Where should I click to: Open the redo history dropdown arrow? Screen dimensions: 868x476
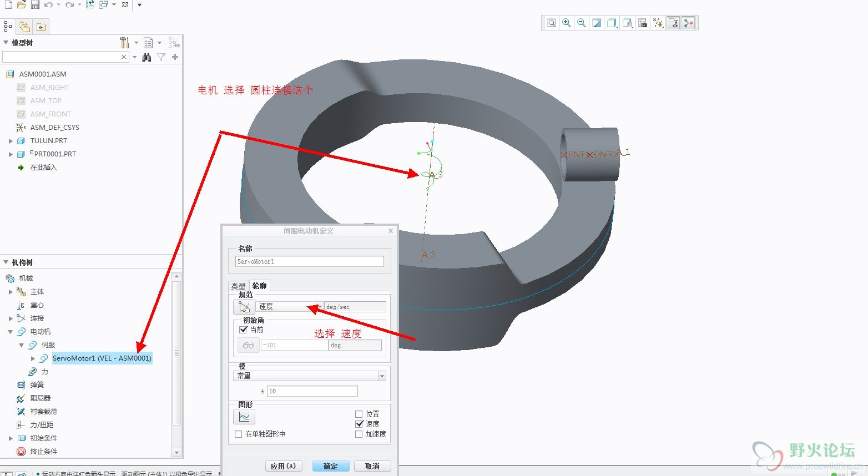[79, 4]
